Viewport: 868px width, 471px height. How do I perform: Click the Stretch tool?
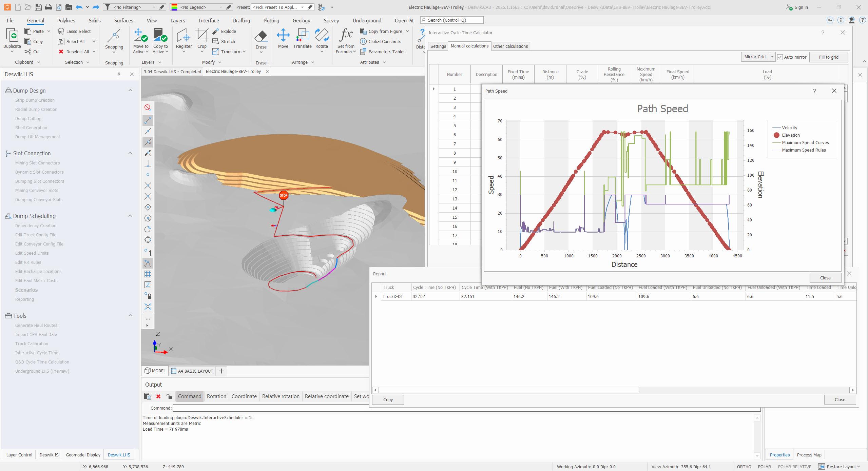(x=224, y=41)
